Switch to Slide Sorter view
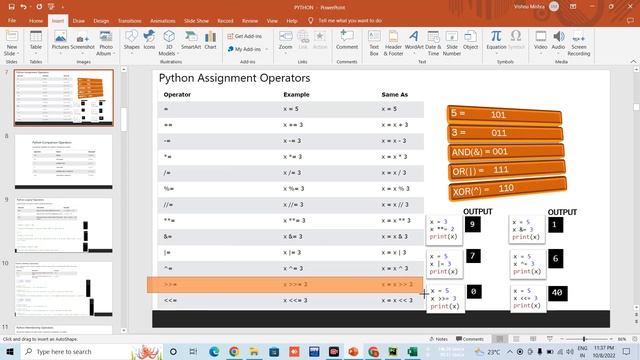Image resolution: width=640 pixels, height=360 pixels. (516, 339)
